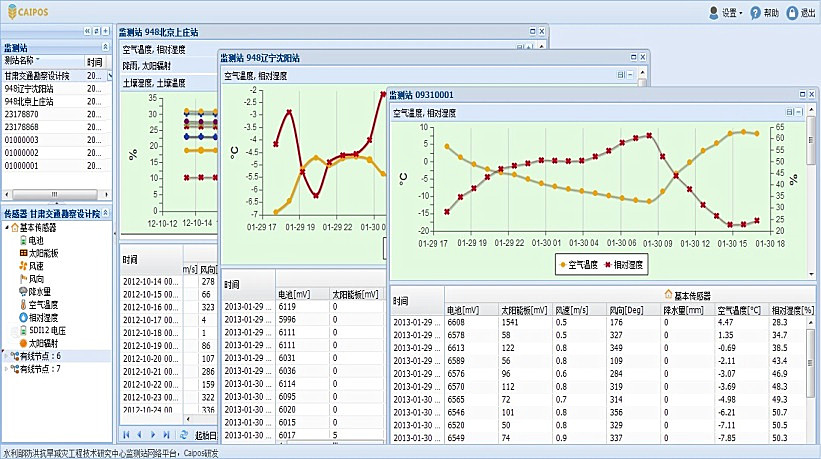
Task: Toggle the 相对湿度 legend series in 09310001 chart
Action: click(624, 265)
